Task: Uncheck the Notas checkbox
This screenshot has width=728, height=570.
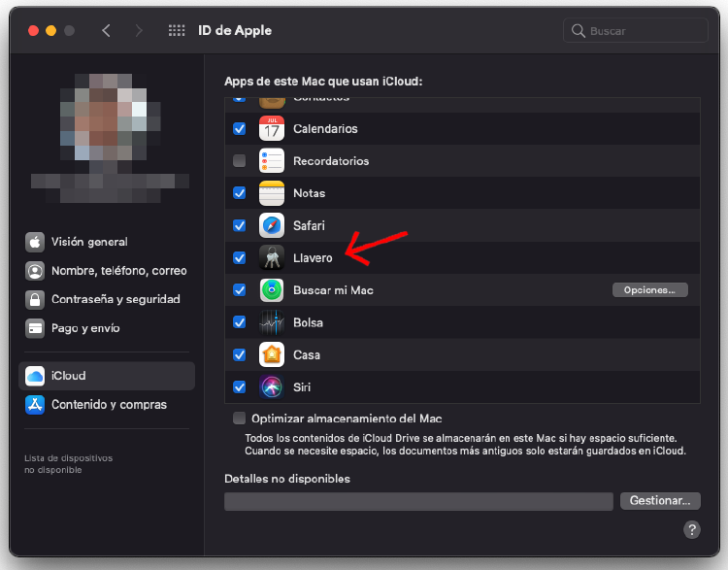Action: coord(239,193)
